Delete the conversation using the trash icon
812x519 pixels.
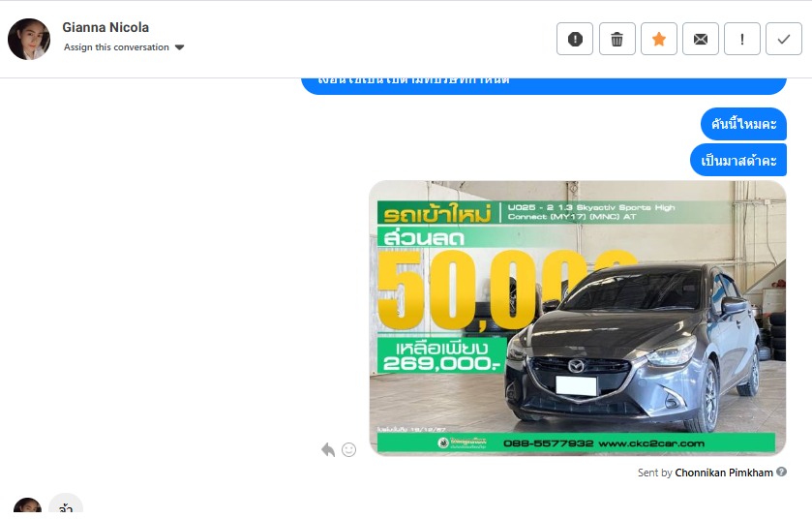[617, 39]
